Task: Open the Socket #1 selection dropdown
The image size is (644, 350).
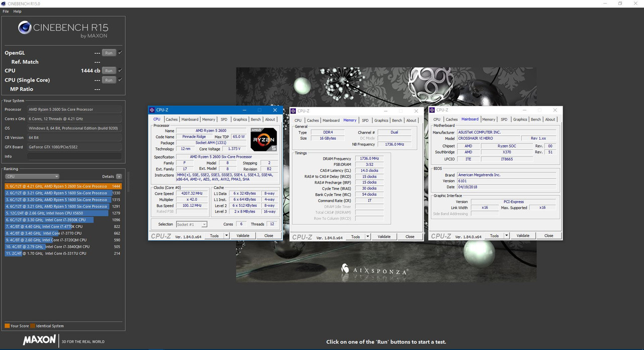Action: pos(191,224)
